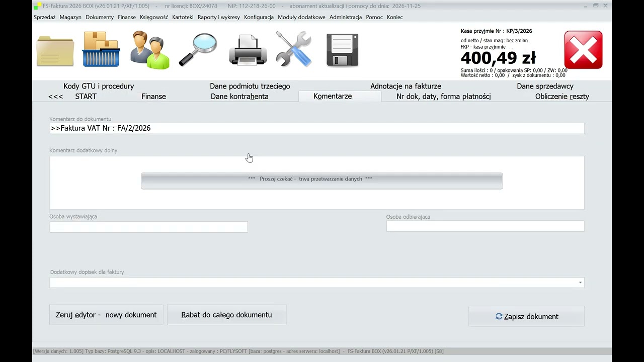
Task: Click the status bar database info text
Action: click(238, 351)
